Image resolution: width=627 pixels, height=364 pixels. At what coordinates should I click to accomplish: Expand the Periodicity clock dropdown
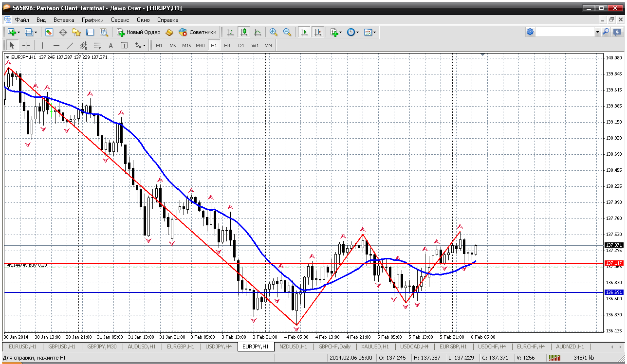[357, 32]
